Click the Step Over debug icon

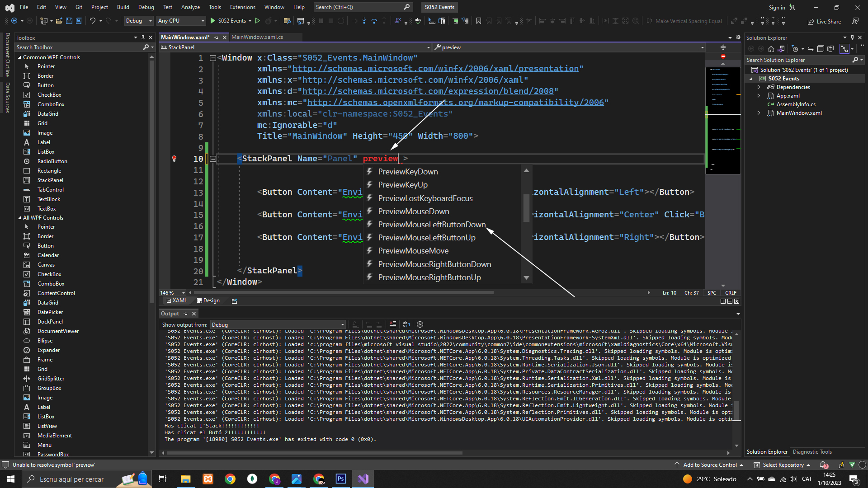tap(374, 21)
